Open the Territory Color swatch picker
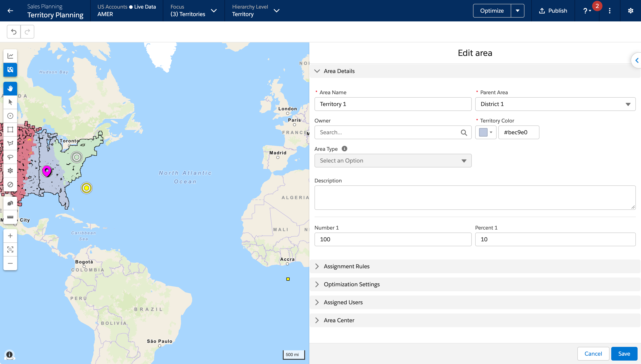641x364 pixels. [485, 132]
